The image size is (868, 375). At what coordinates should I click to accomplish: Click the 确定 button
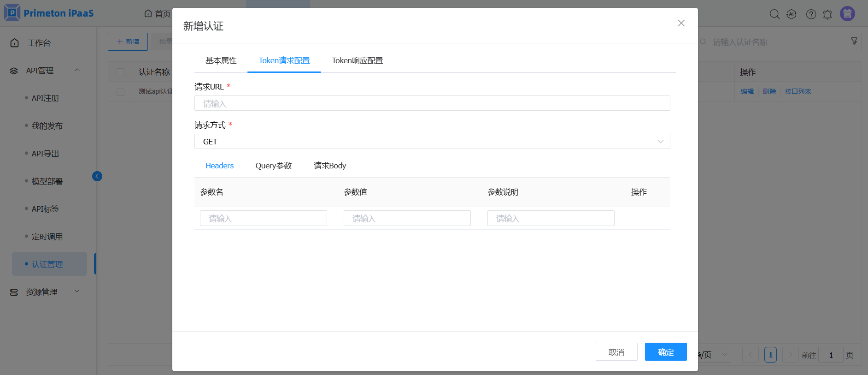665,352
